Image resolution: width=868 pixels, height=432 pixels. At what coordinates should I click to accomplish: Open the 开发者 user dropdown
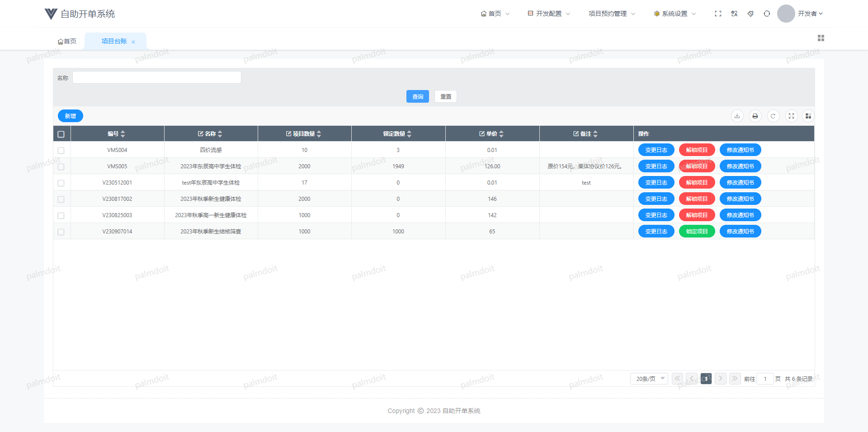click(810, 14)
